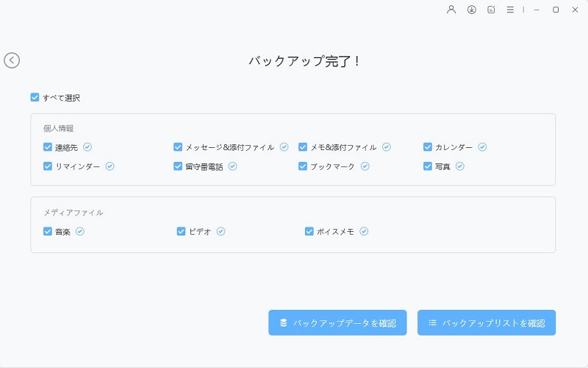Click the completed checkmark beside 連絡先

pyautogui.click(x=87, y=147)
